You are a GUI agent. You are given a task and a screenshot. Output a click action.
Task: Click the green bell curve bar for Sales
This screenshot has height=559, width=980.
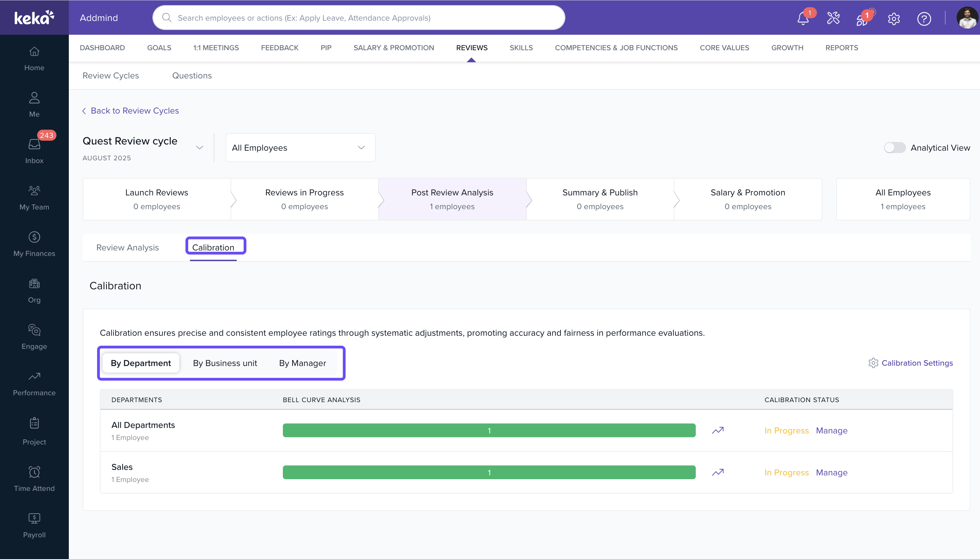(x=489, y=472)
